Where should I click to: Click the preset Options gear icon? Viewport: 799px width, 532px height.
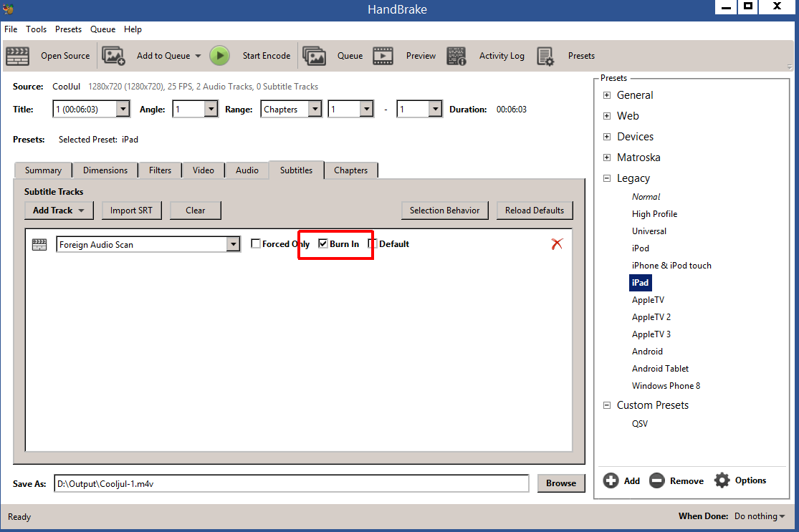(722, 480)
